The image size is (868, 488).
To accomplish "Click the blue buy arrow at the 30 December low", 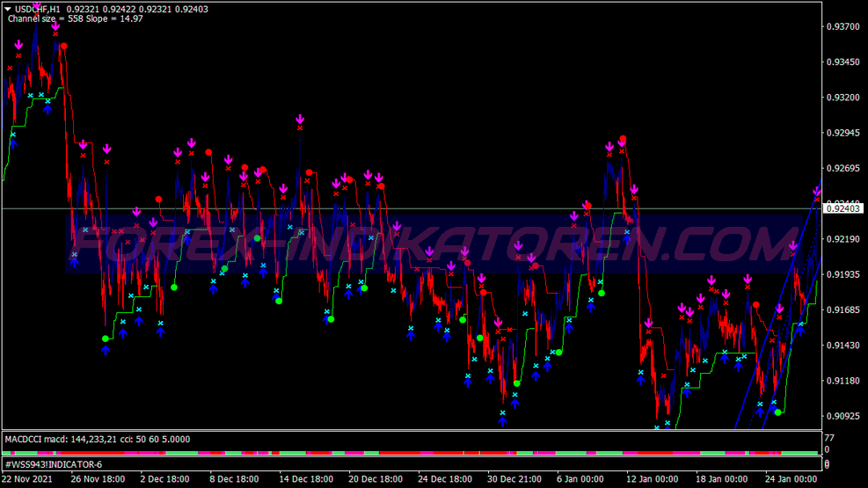I will click(x=502, y=421).
